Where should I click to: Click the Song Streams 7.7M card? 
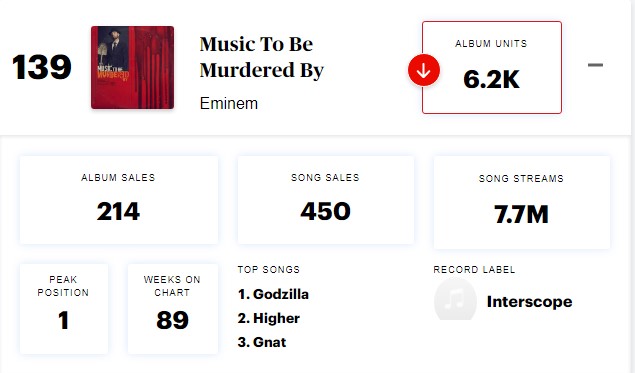[522, 202]
